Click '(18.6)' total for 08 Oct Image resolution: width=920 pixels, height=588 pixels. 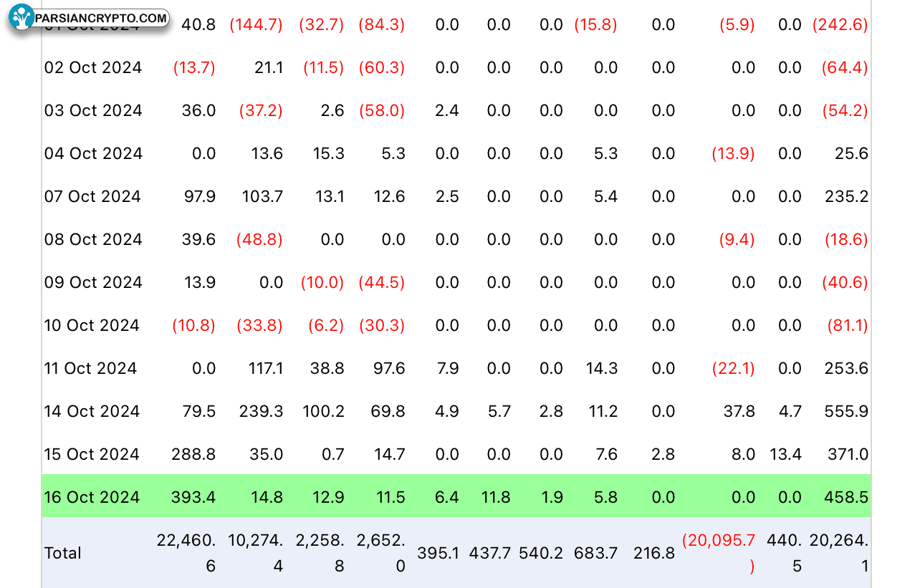coord(846,239)
